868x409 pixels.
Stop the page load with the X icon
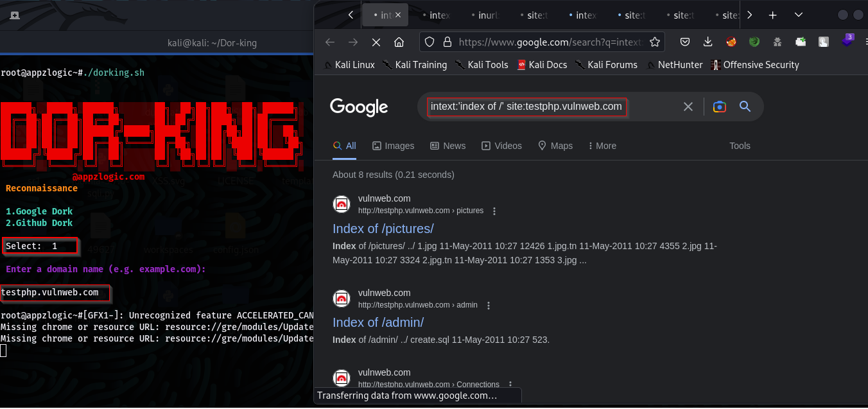tap(376, 42)
